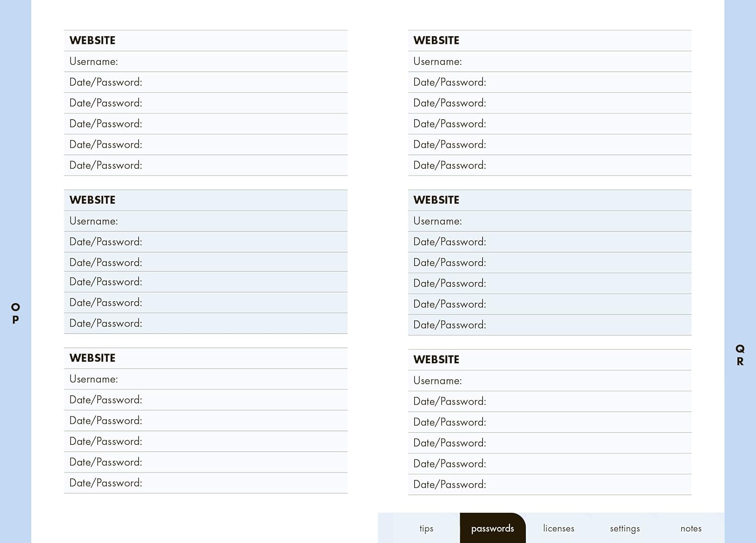
Task: Click the WEBSITE line in bottom-right entry
Action: point(549,360)
